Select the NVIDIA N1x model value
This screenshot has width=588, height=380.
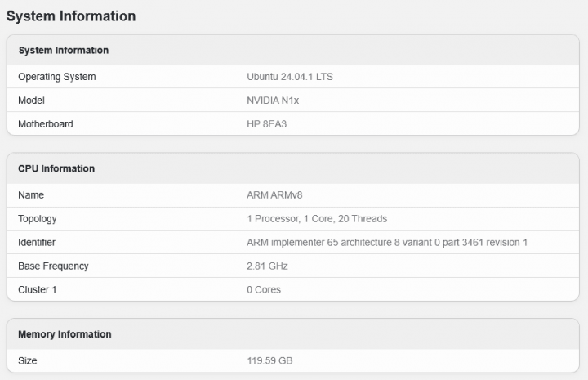(x=273, y=101)
